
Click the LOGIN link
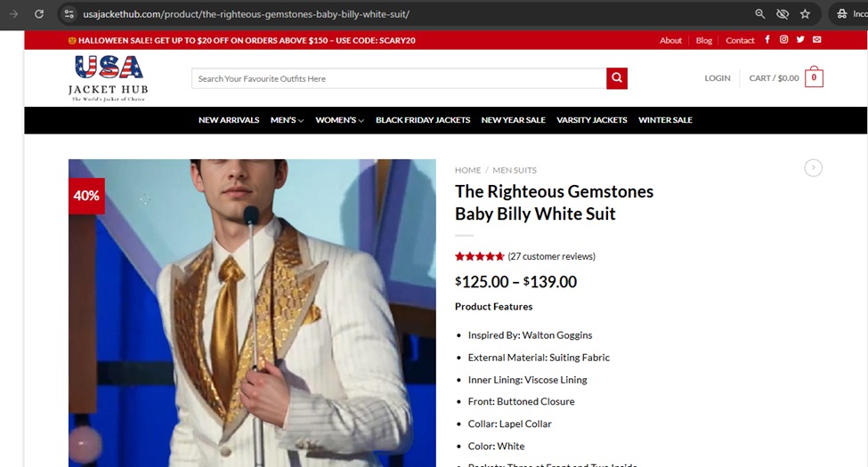pyautogui.click(x=718, y=78)
